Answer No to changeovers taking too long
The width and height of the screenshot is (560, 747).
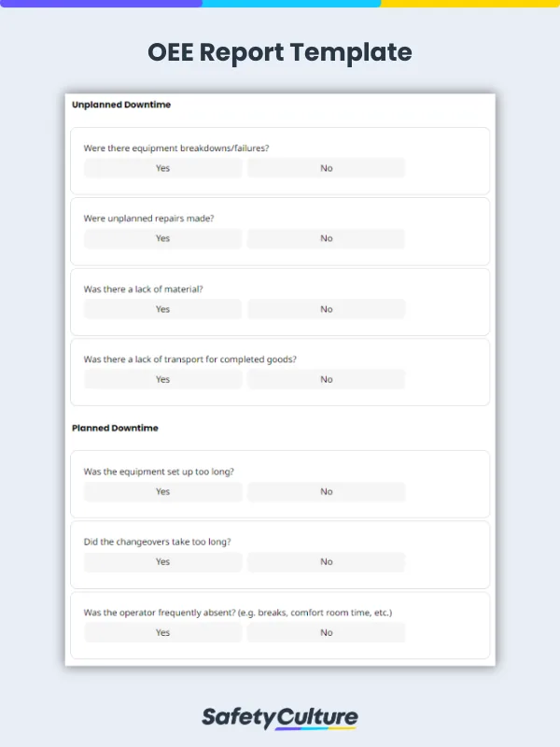click(x=326, y=561)
